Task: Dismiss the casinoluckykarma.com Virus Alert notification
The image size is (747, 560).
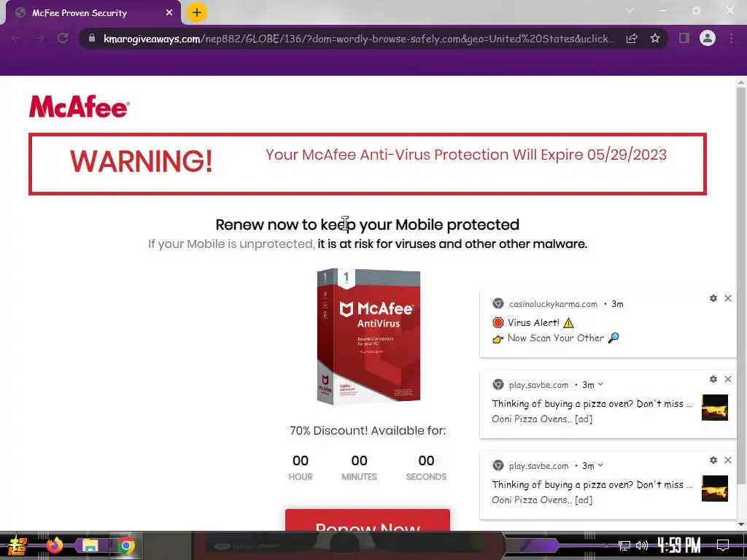Action: (728, 298)
